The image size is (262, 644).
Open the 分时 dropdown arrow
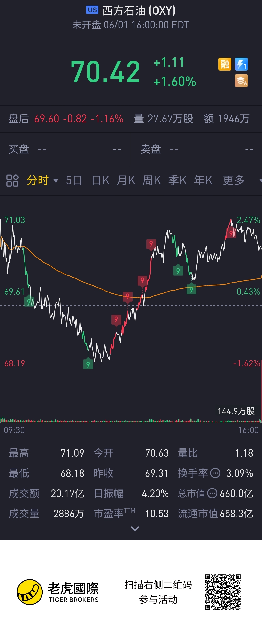56,180
